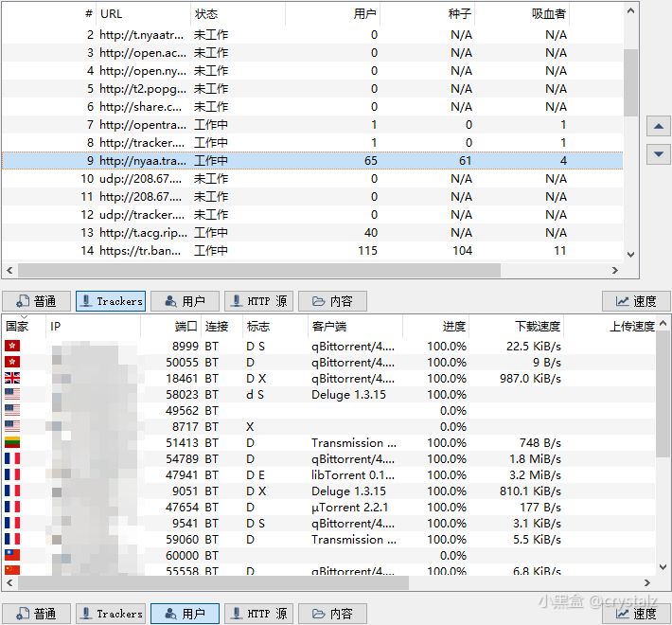Image resolution: width=672 pixels, height=625 pixels.
Task: Click French flag in port 54789 row
Action: [x=12, y=458]
